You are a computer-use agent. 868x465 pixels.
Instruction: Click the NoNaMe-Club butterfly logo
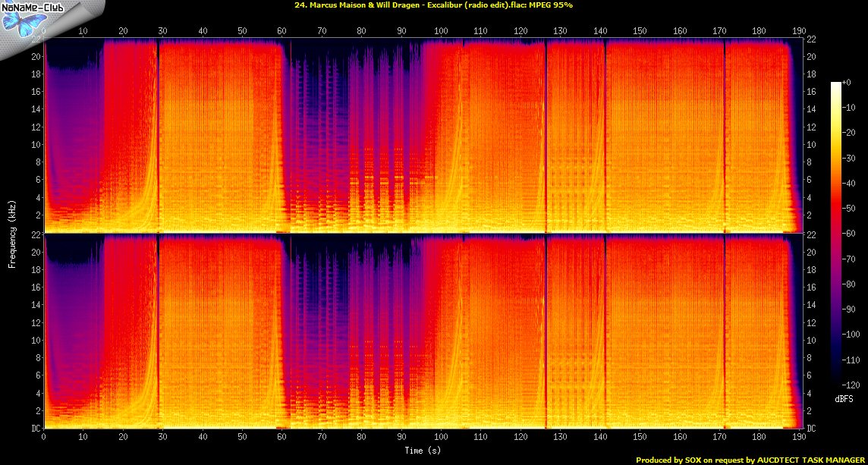[20, 22]
